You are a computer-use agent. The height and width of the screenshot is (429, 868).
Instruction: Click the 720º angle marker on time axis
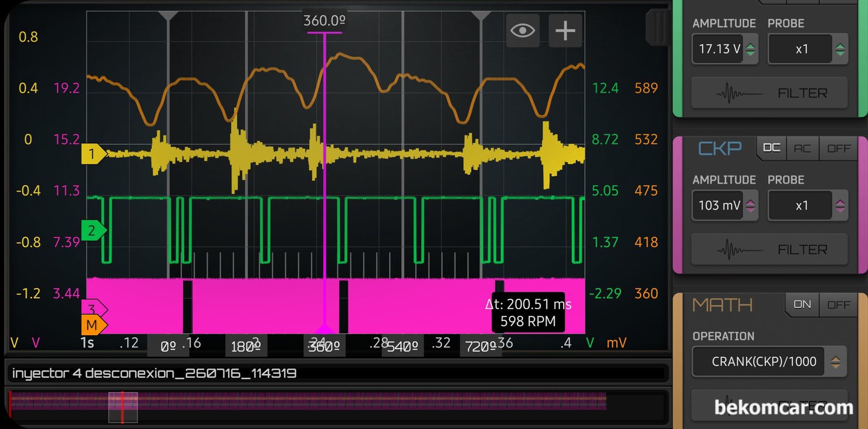point(481,347)
